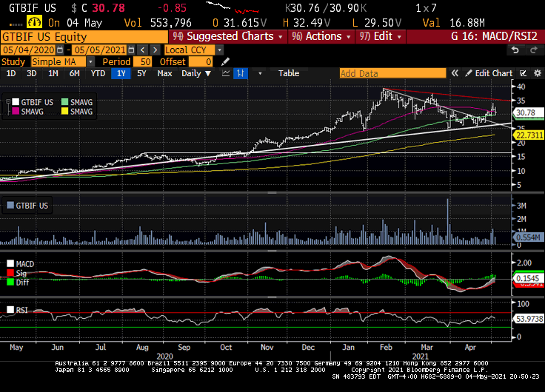Open the Suggested Charts menu

tap(227, 36)
